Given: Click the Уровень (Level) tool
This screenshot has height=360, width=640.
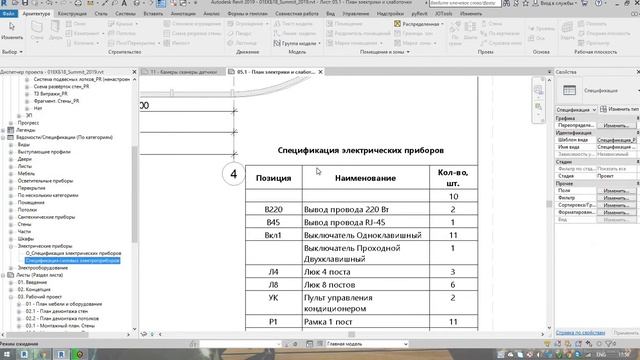Looking at the screenshot, I should pos(541,29).
